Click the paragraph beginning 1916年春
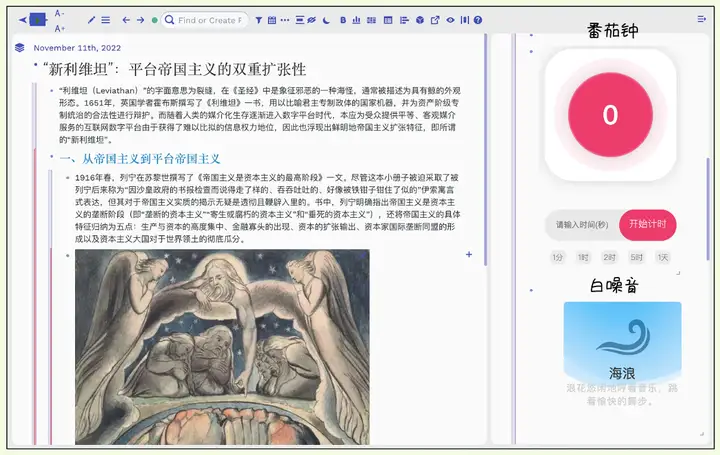 pyautogui.click(x=267, y=208)
